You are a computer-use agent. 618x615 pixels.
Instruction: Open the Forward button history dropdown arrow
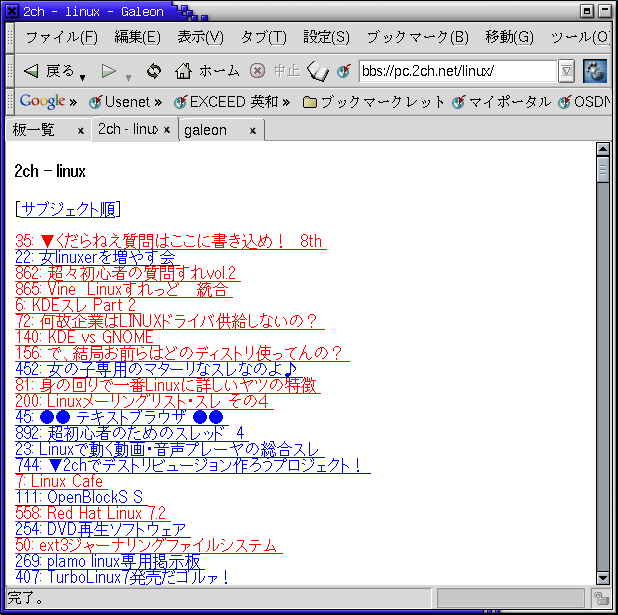pos(128,75)
